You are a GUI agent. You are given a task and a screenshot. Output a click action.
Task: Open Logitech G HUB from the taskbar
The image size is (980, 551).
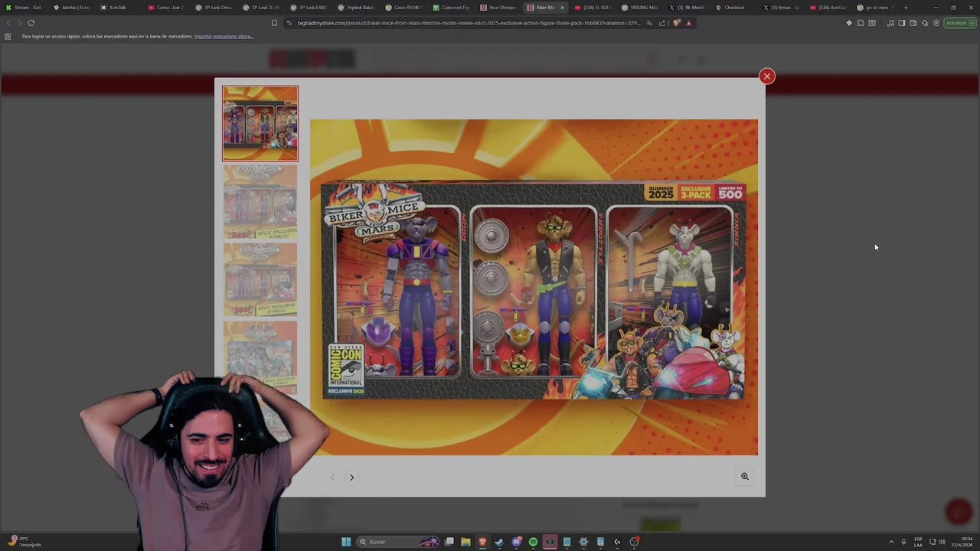click(x=617, y=542)
